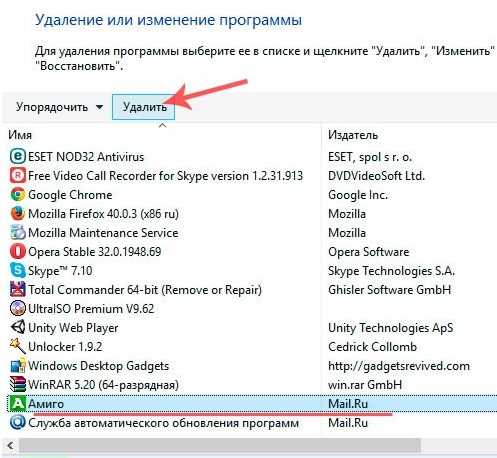Click publisher win.rar GmbH
497x458 pixels.
pyautogui.click(x=365, y=385)
